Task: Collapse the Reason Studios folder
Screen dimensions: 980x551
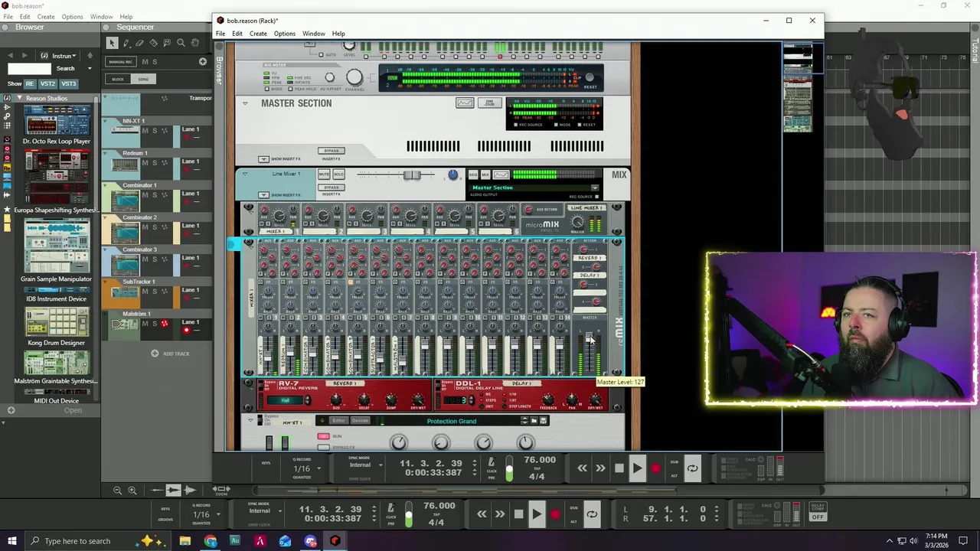Action: (x=19, y=98)
